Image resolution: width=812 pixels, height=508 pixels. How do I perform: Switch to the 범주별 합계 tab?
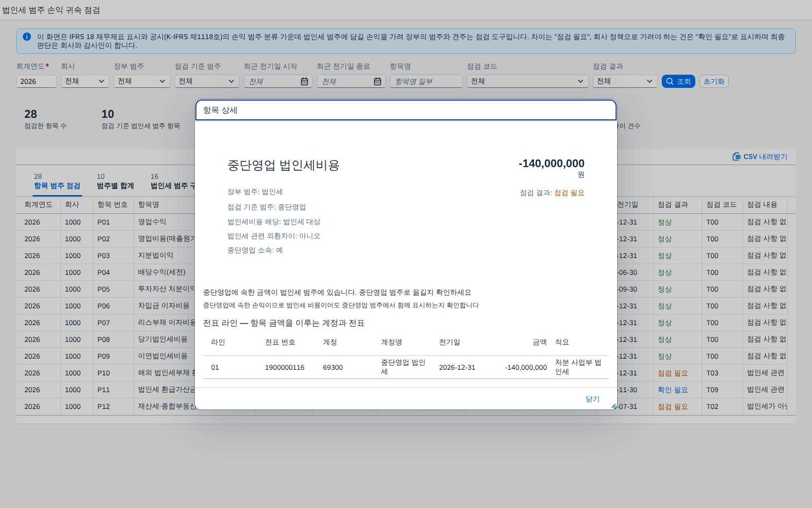point(115,181)
